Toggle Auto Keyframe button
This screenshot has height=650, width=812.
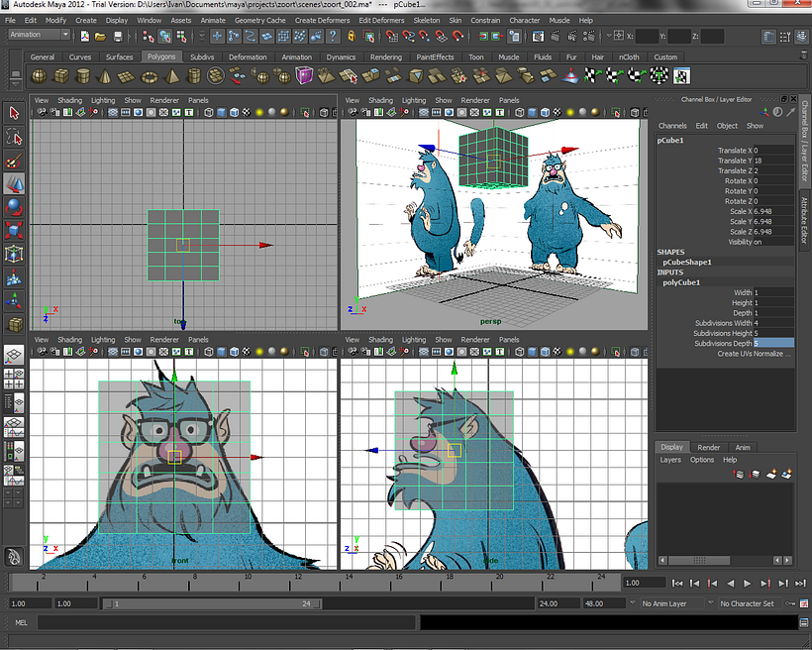(790, 603)
